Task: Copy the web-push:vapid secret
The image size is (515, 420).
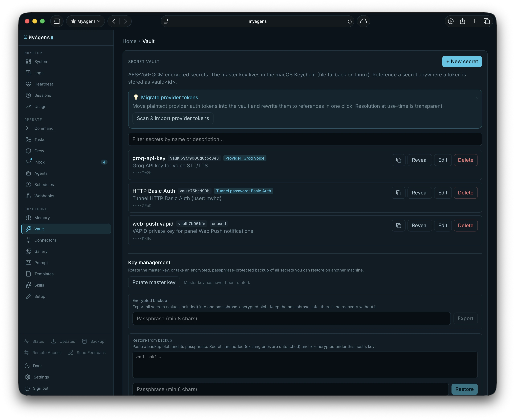Action: point(398,226)
